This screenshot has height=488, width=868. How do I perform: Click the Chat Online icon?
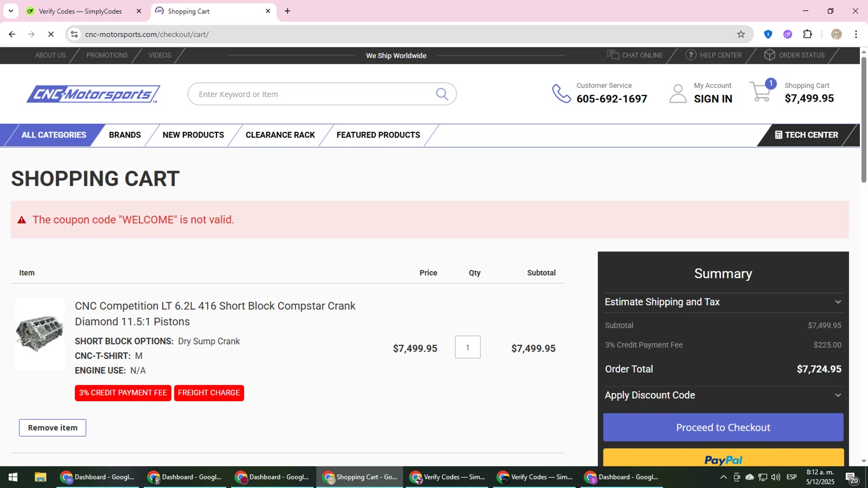(613, 55)
